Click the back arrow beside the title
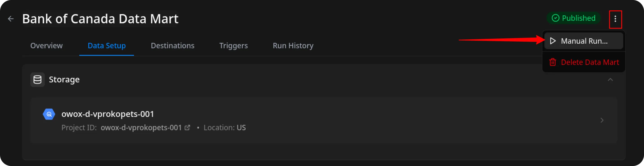 click(11, 19)
